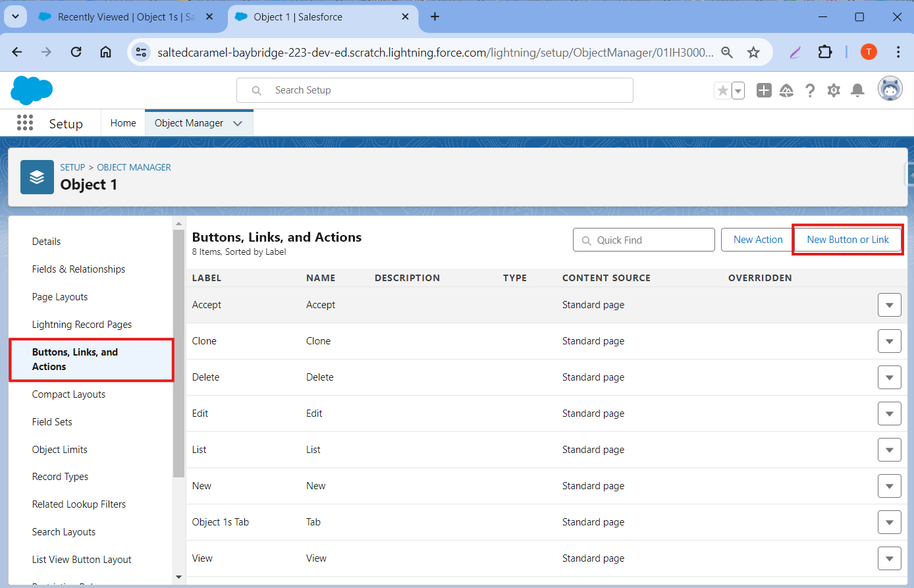Click browser back arrow
Image resolution: width=914 pixels, height=588 pixels.
click(x=17, y=52)
